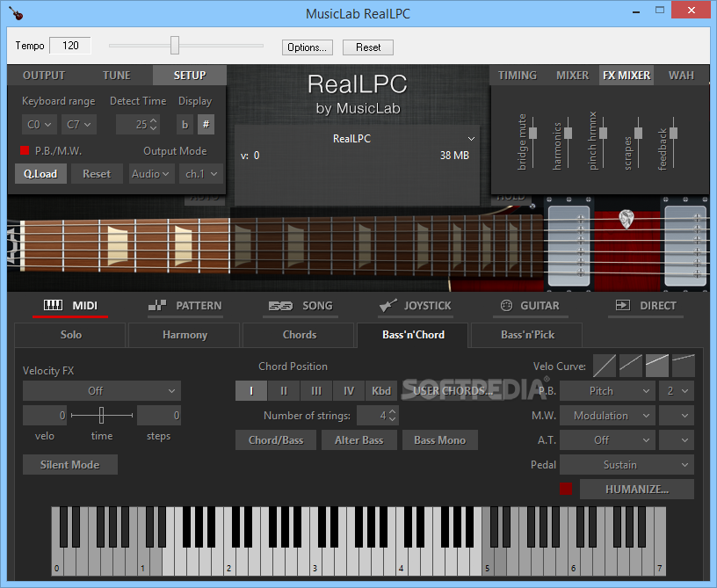
Task: Select flat (b) display mode
Action: 185,124
